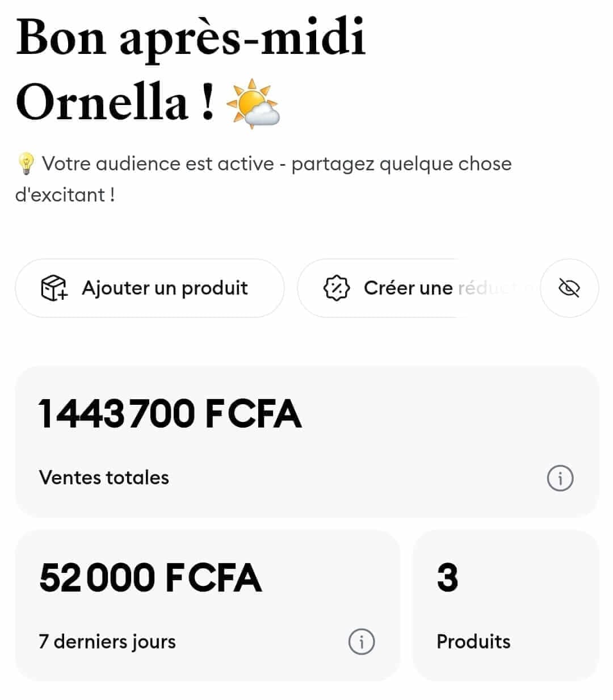Select the "7 derniers jours" label
Screen dimensions: 613x700
[x=107, y=642]
